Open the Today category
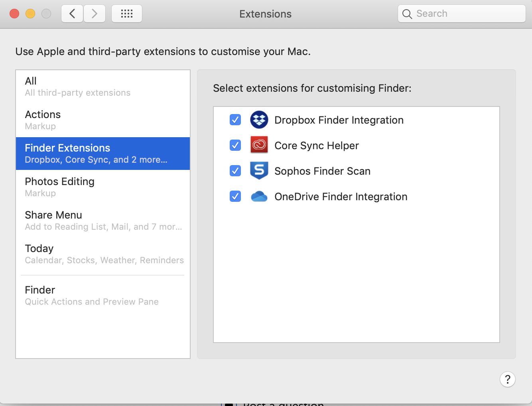This screenshot has width=532, height=406. pos(103,254)
